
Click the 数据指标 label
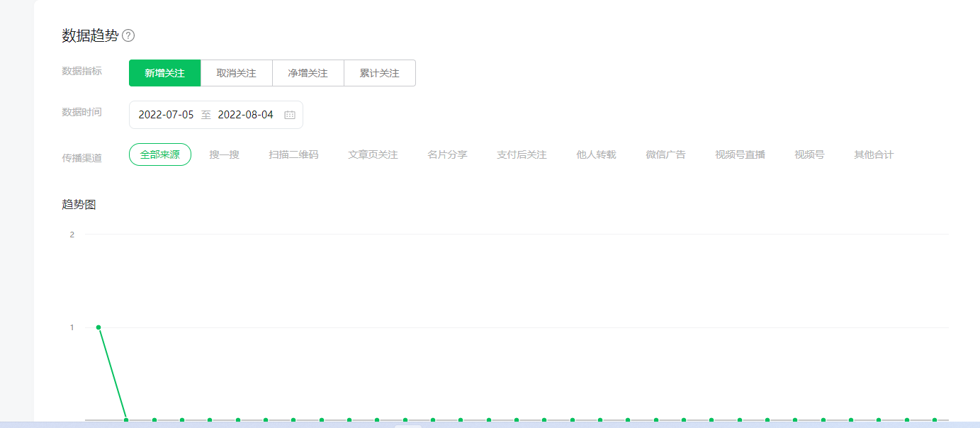(x=81, y=71)
